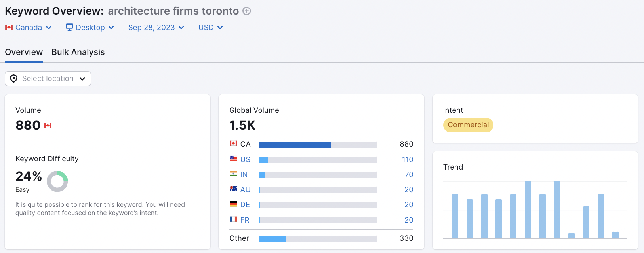This screenshot has width=644, height=253.
Task: Switch to the Bulk Analysis tab
Action: 78,52
